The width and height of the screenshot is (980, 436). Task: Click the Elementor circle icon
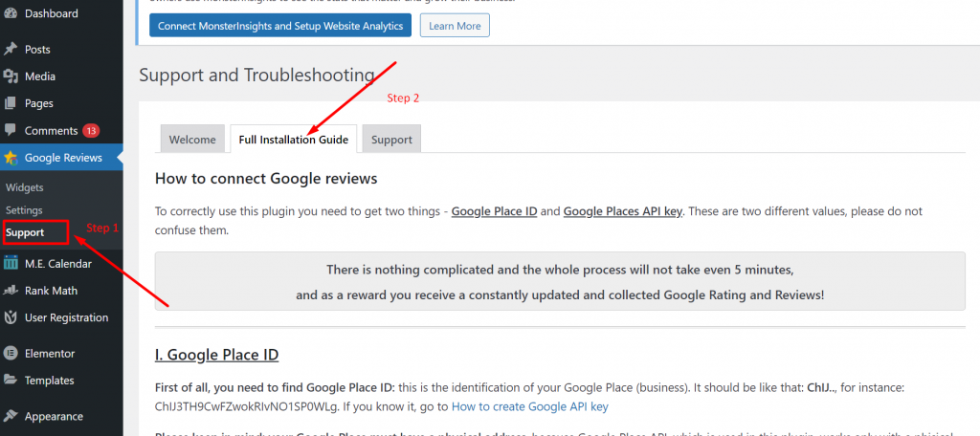(x=10, y=354)
